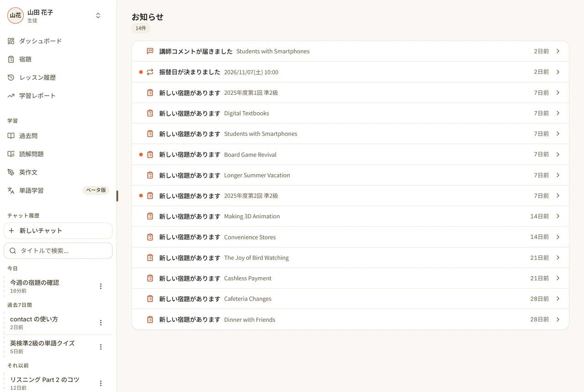Open chevron on Making 3D Animation row
584x392 pixels.
[x=558, y=216]
